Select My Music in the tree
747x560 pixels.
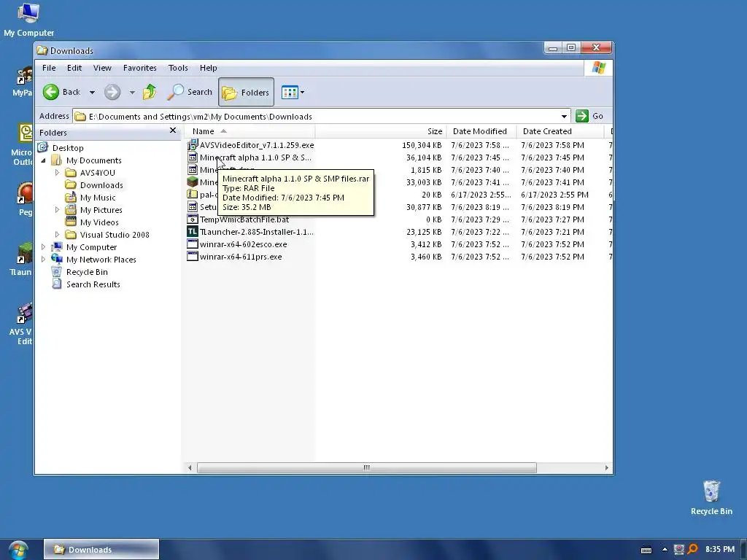point(98,198)
